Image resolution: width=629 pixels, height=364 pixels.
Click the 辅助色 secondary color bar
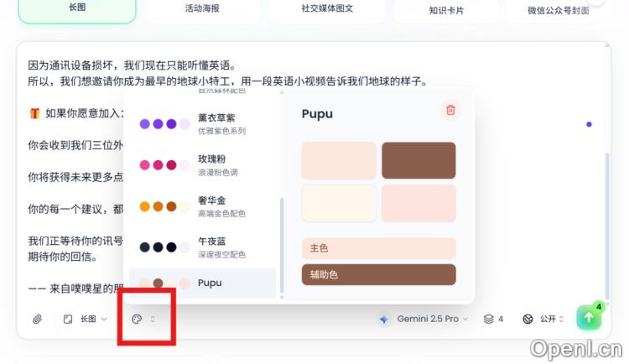pyautogui.click(x=379, y=274)
